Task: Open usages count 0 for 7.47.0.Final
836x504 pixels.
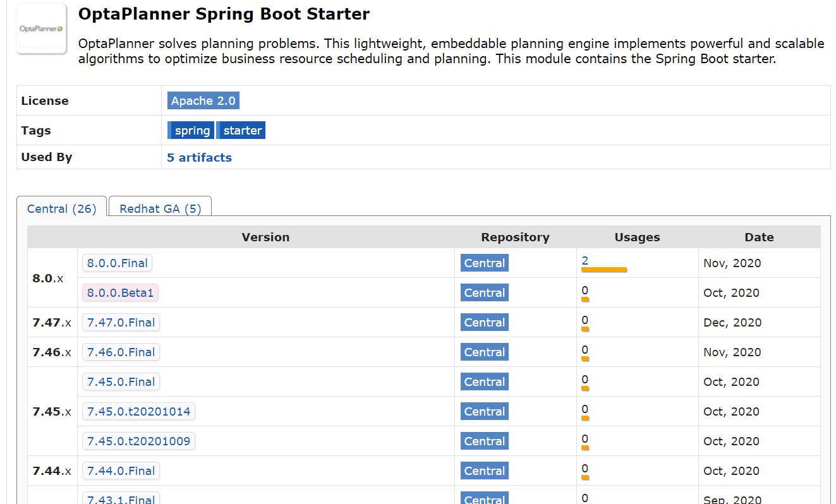Action: tap(585, 320)
